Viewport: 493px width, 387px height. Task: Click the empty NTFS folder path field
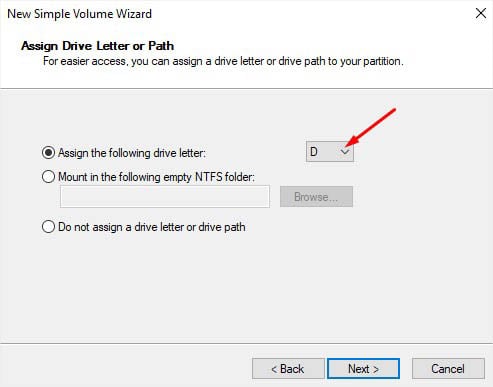pos(165,197)
